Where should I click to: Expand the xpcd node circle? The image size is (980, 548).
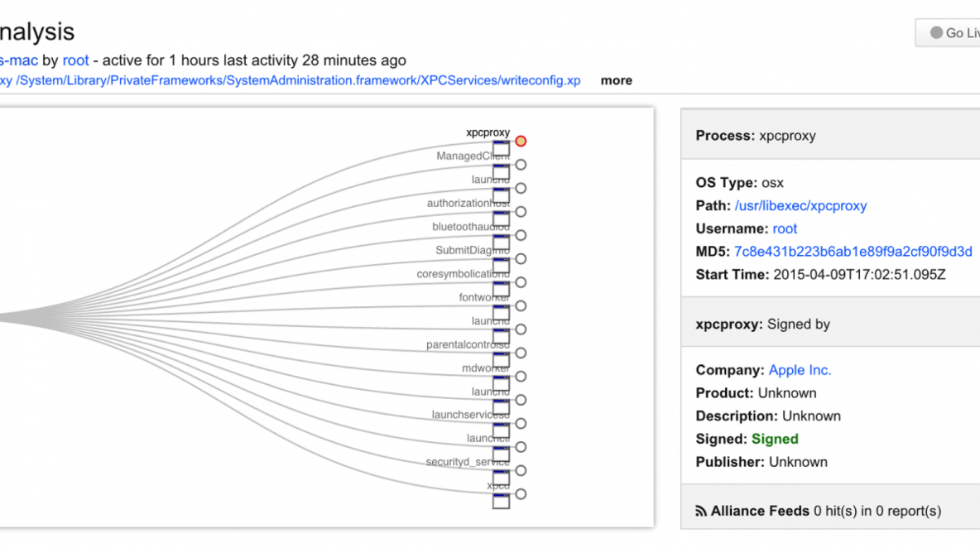pyautogui.click(x=521, y=494)
